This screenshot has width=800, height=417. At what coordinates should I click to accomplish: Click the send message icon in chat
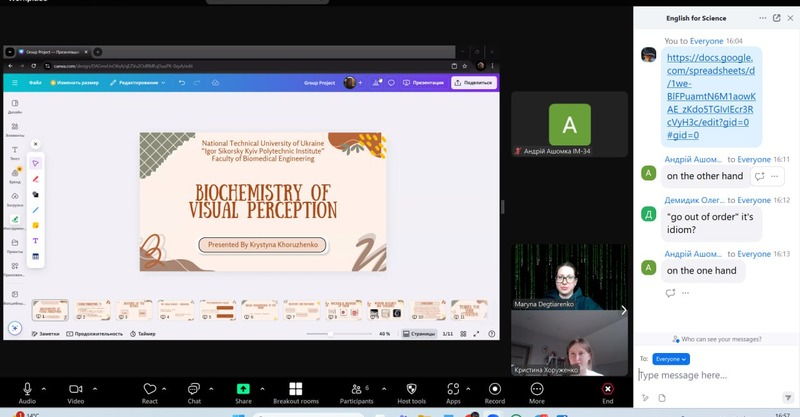coord(788,398)
